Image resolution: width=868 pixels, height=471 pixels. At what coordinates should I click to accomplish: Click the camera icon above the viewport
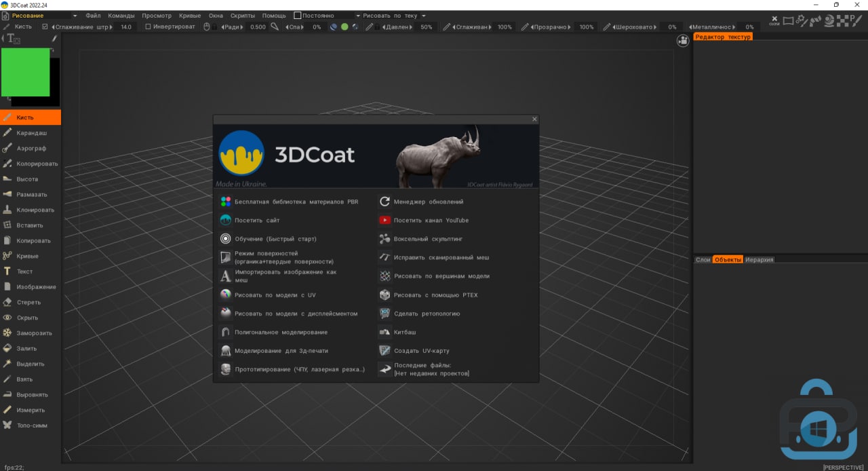pyautogui.click(x=683, y=41)
